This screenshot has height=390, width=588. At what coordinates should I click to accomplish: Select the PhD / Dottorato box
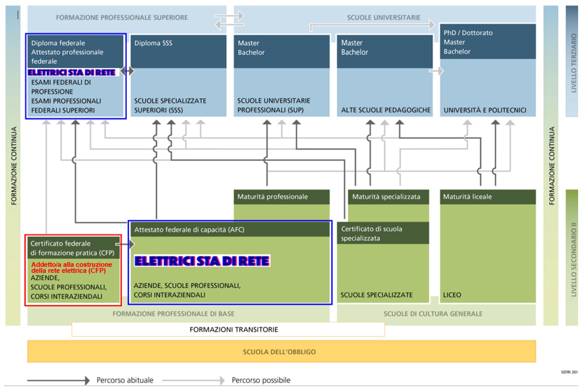pyautogui.click(x=487, y=42)
